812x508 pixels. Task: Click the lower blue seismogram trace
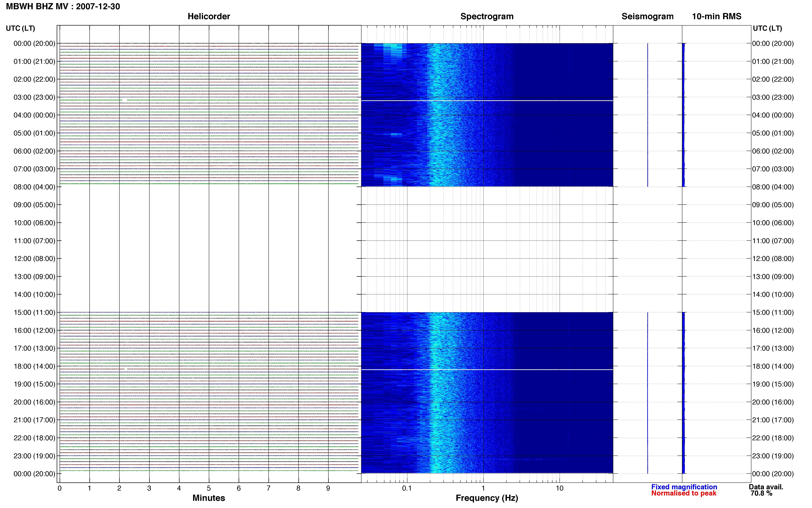[x=648, y=393]
